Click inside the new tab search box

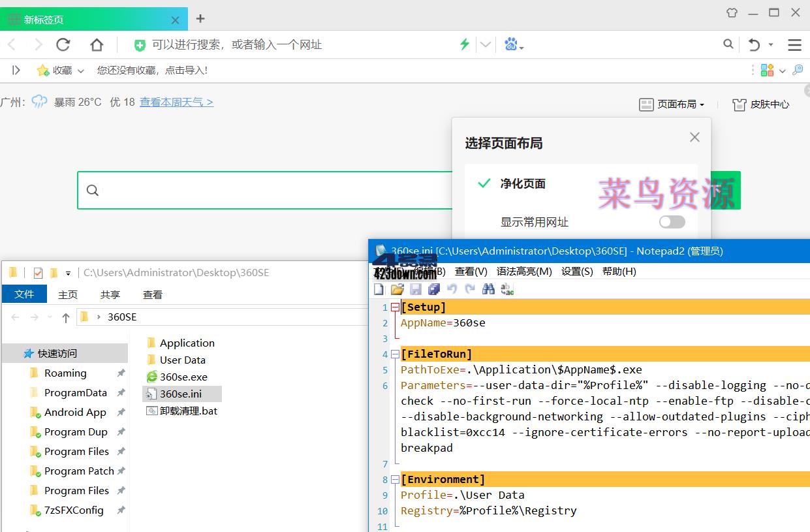[x=261, y=190]
